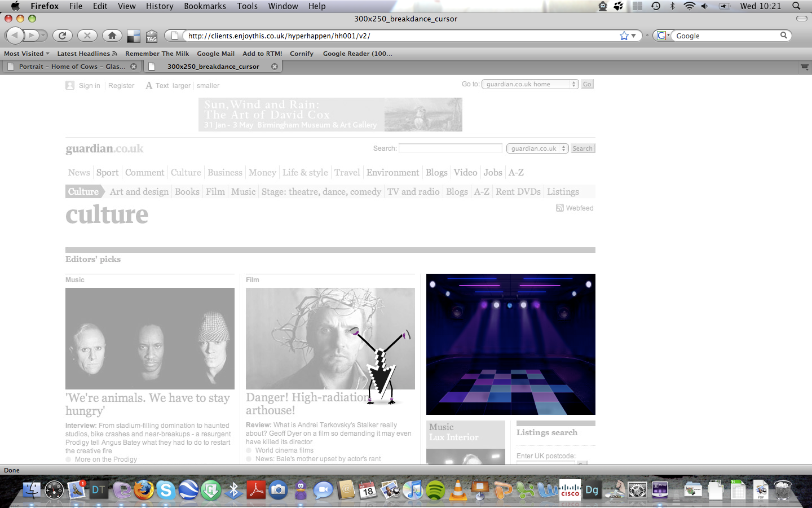The width and height of the screenshot is (812, 508).
Task: Close the 300x250_breakdance_cursor tab
Action: click(x=275, y=67)
